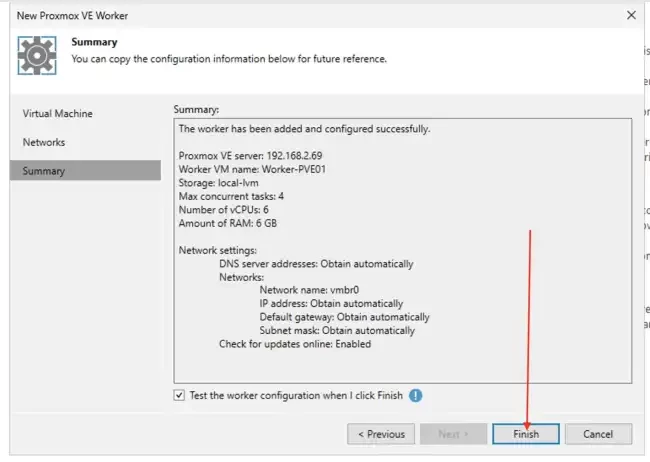Click the gear wizard icon in header

pyautogui.click(x=37, y=56)
